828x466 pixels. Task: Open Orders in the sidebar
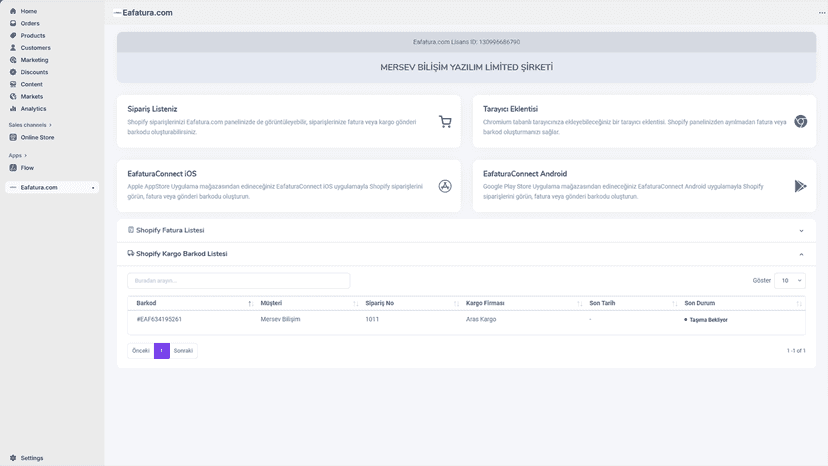[30, 23]
